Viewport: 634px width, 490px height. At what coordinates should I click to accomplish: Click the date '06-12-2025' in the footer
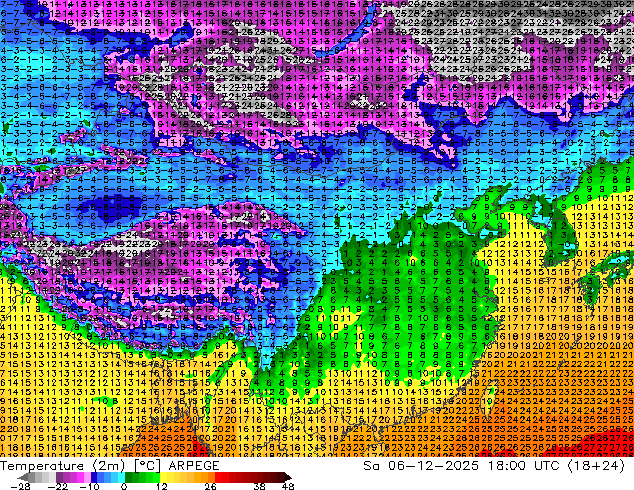[x=433, y=466]
